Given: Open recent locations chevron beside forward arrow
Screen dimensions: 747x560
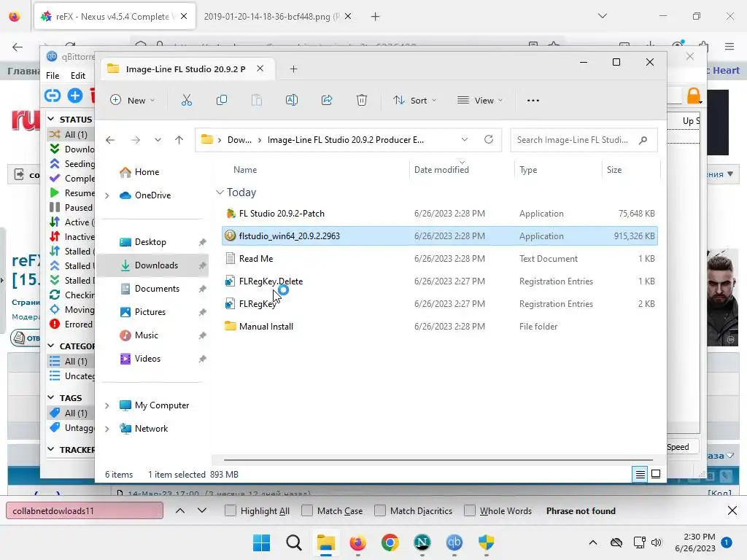Looking at the screenshot, I should point(158,140).
